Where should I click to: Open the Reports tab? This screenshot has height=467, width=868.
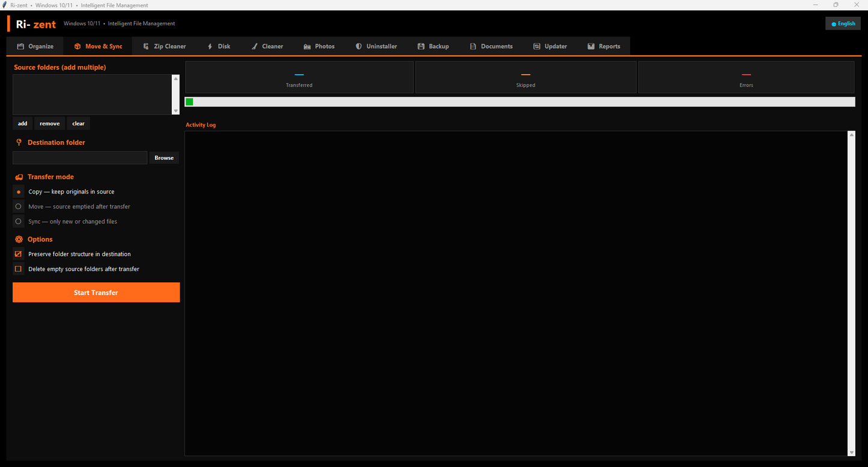pyautogui.click(x=603, y=46)
